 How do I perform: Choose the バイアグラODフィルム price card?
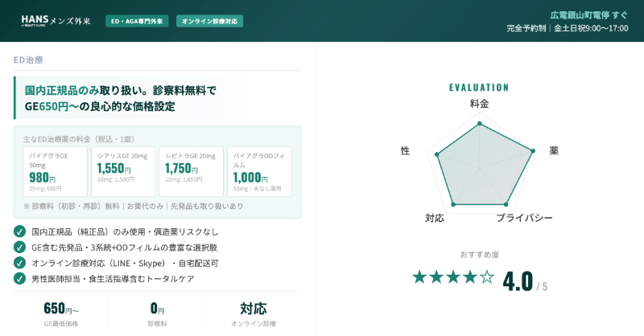click(258, 171)
